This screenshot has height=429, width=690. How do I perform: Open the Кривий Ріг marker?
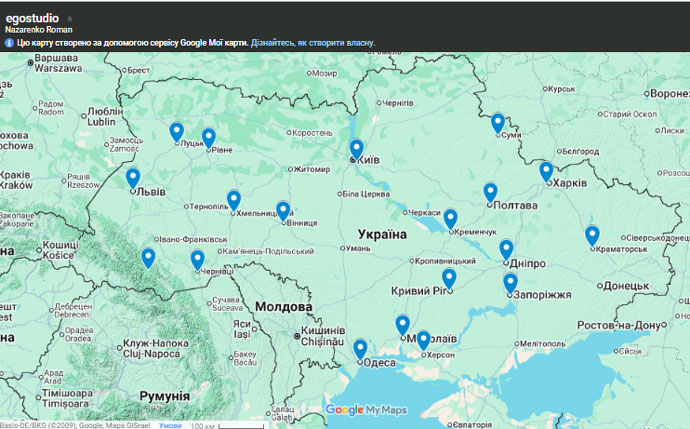(449, 277)
